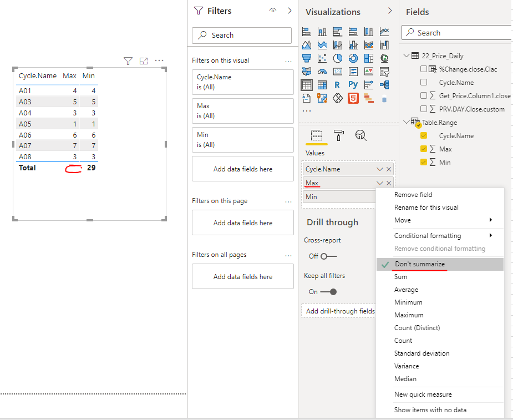Screen dimensions: 513x420
Task: Uncheck the Max field checkbox
Action: 424,149
